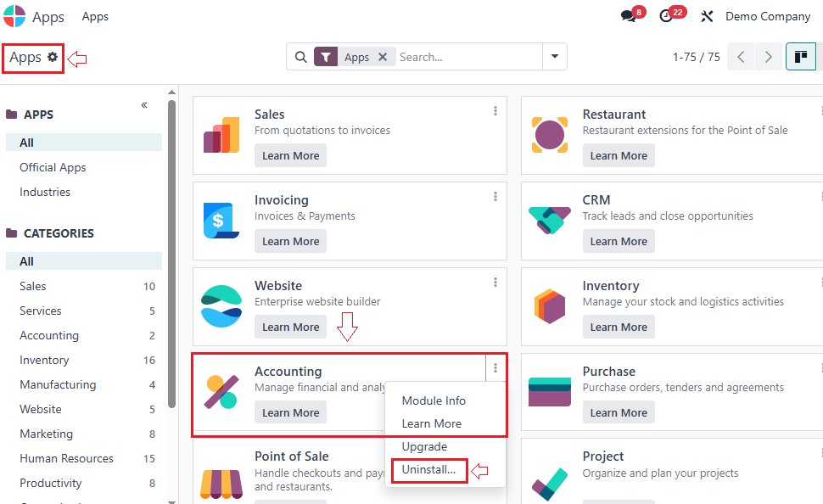823x504 pixels.
Task: Click in the Search input field
Action: [x=467, y=57]
